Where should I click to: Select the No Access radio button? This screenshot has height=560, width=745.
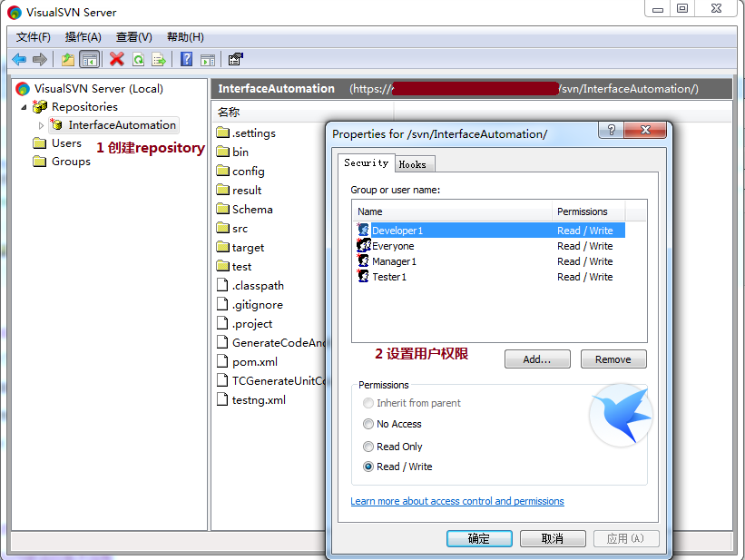368,424
